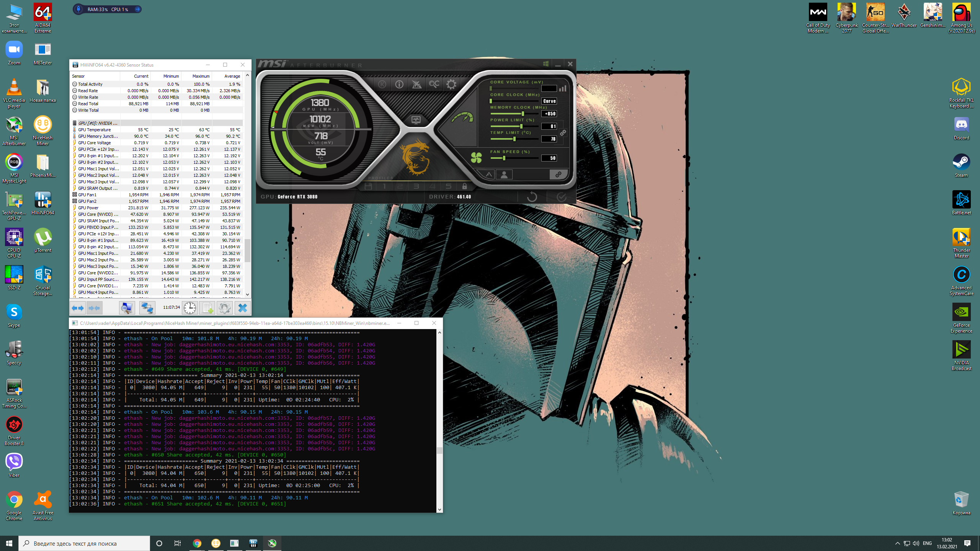
Task: Toggle power and temp limit link
Action: click(563, 133)
